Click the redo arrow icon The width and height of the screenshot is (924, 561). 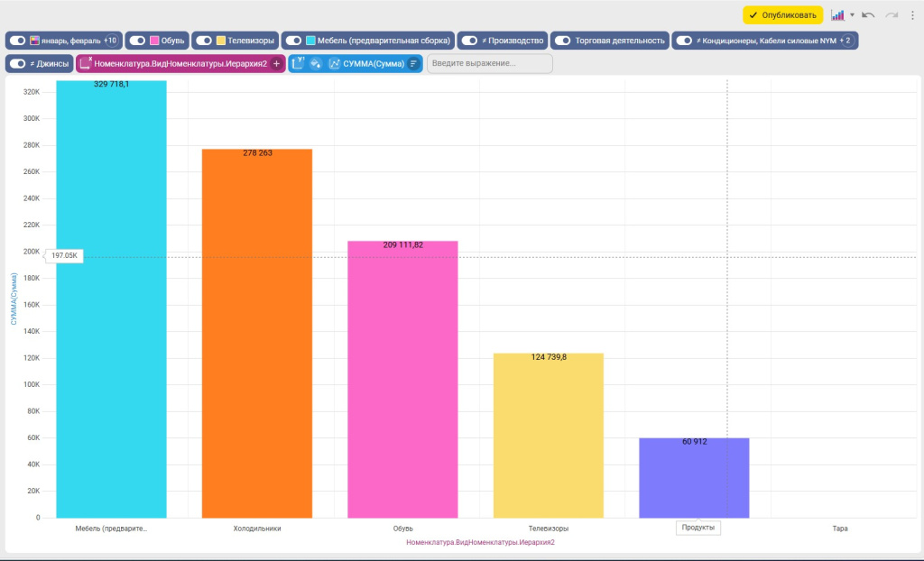(892, 15)
